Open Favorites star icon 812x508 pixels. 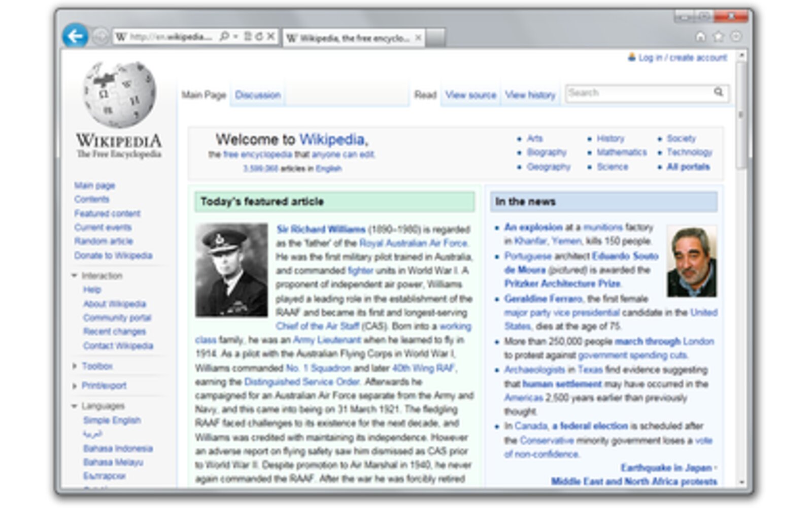719,37
